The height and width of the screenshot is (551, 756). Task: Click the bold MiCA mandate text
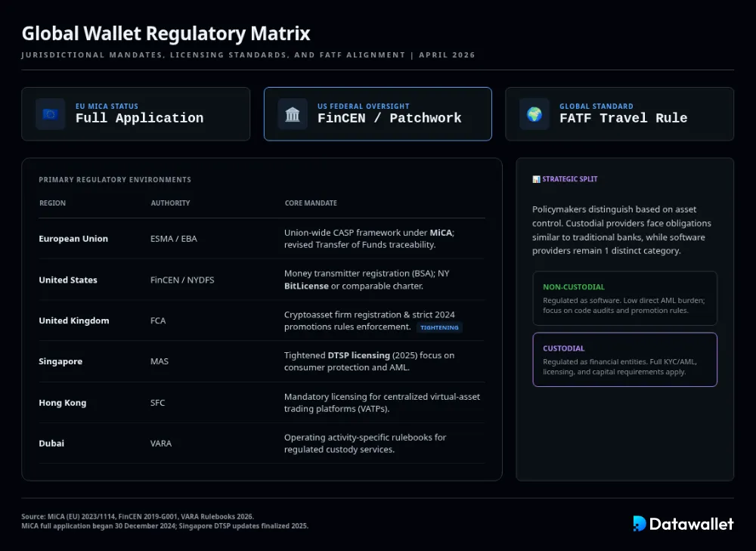click(x=441, y=232)
